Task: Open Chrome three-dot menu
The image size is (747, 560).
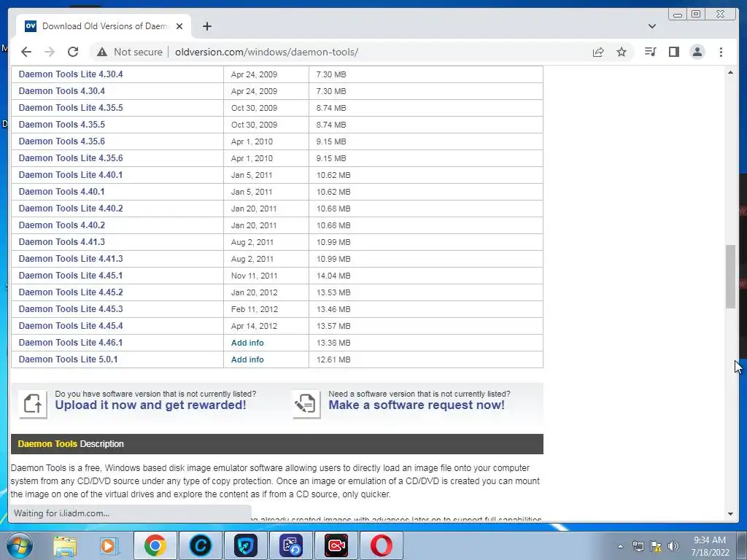Action: tap(721, 52)
